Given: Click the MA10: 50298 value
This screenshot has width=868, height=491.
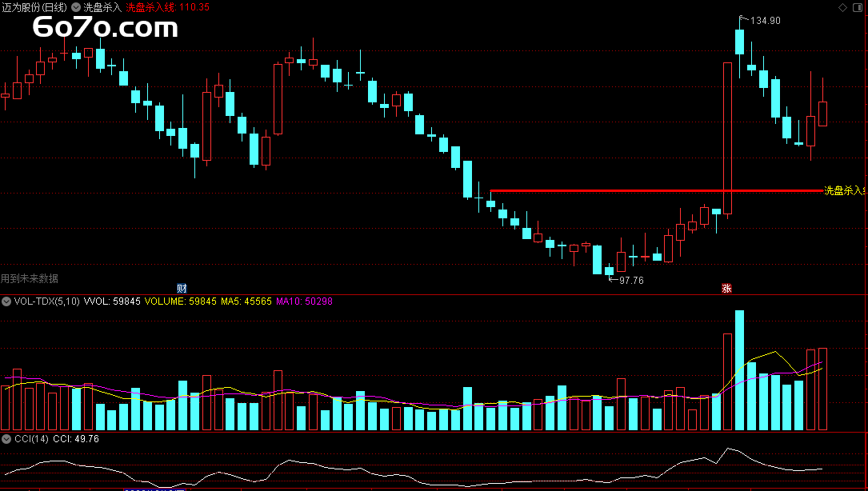Looking at the screenshot, I should pyautogui.click(x=304, y=301).
